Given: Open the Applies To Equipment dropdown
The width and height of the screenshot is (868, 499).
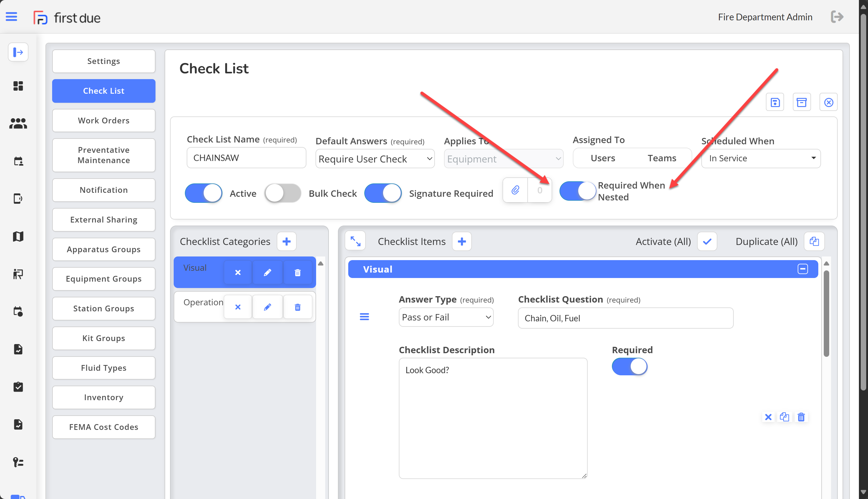Looking at the screenshot, I should (503, 159).
